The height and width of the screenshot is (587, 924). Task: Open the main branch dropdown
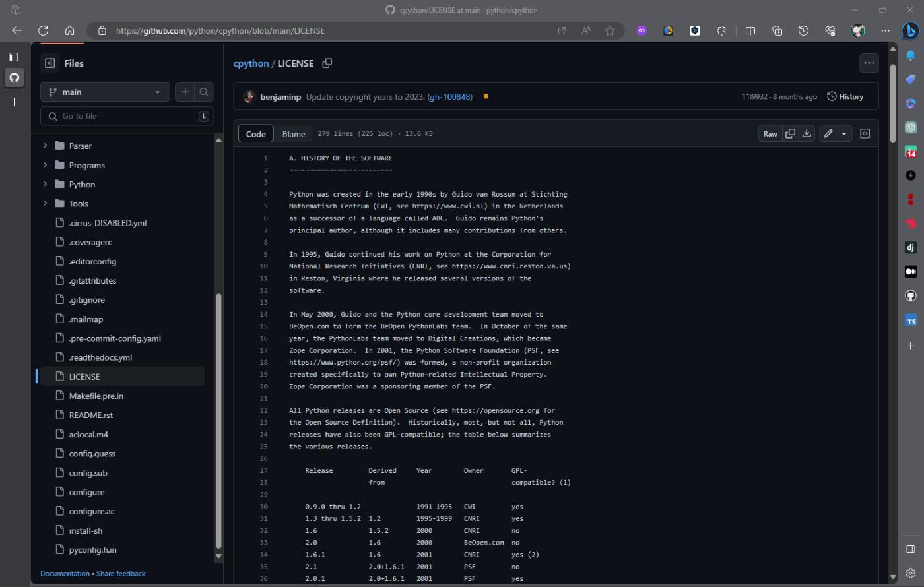coord(105,92)
